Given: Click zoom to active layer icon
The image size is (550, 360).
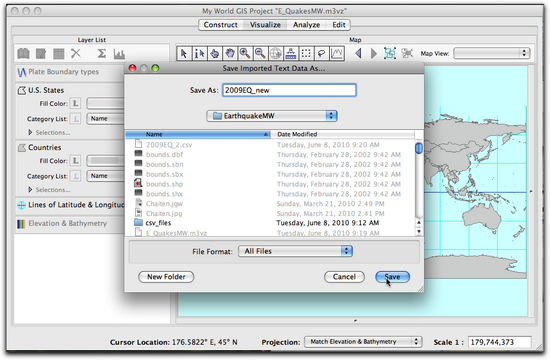Looking at the screenshot, I should (x=407, y=53).
